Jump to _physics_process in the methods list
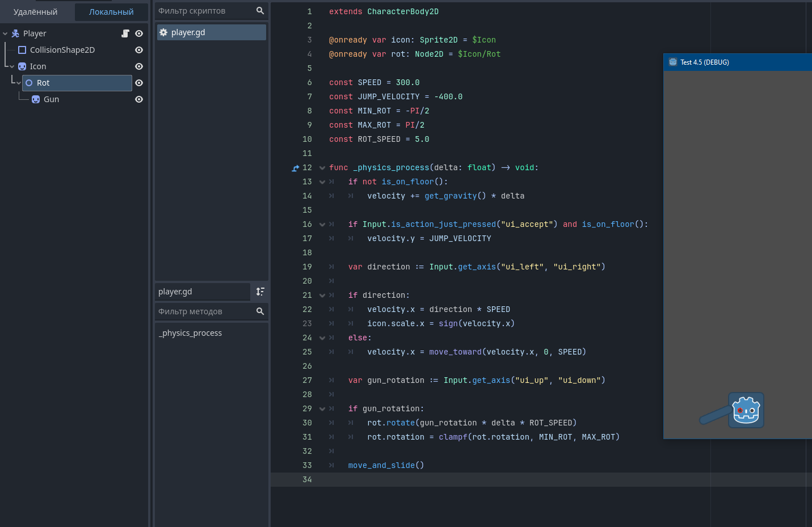The height and width of the screenshot is (527, 812). pos(190,333)
